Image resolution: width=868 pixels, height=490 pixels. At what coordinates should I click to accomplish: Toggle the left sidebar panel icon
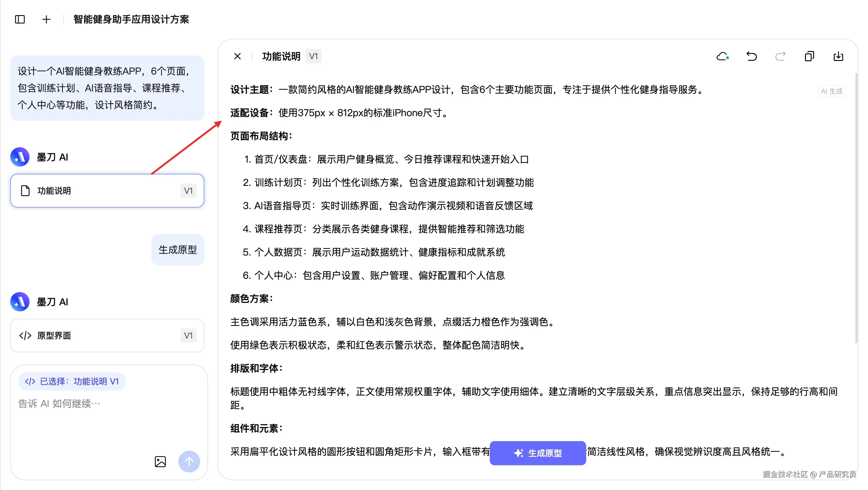(20, 19)
